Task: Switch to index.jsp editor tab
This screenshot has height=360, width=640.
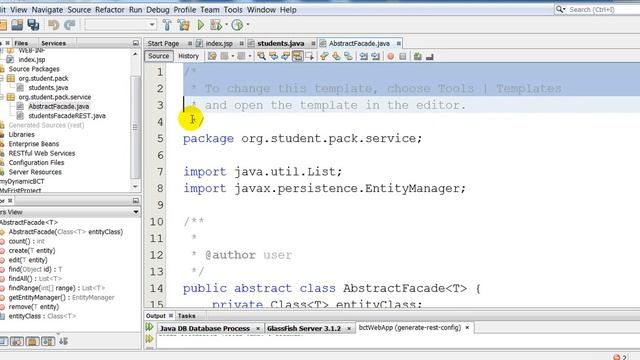Action: click(219, 43)
